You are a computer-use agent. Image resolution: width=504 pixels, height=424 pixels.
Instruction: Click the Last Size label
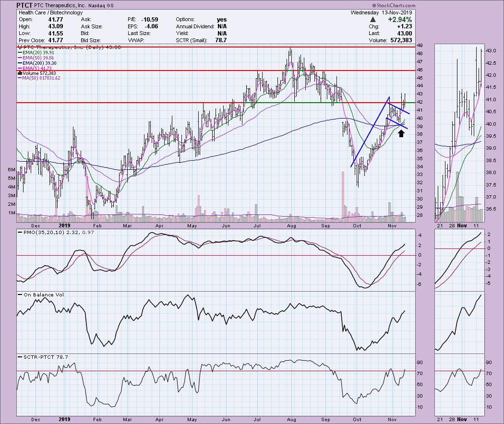point(140,34)
